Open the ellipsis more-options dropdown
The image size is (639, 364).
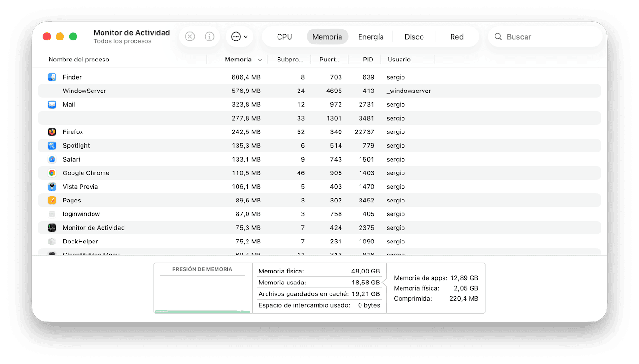[239, 37]
